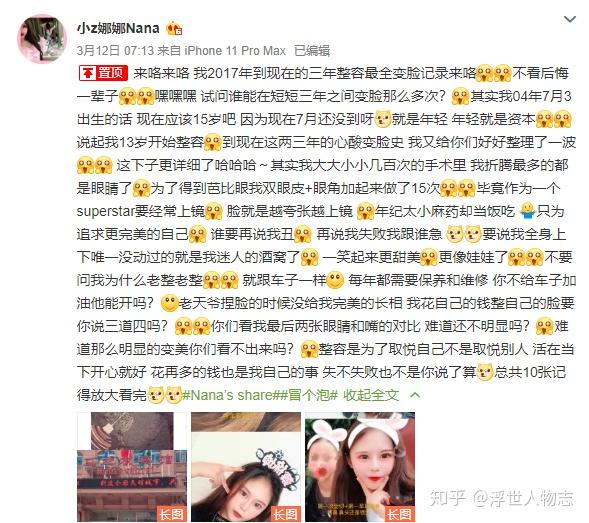Click 长图 badge on third thumbnail
Screen dimensions: 589x523
[x=400, y=514]
